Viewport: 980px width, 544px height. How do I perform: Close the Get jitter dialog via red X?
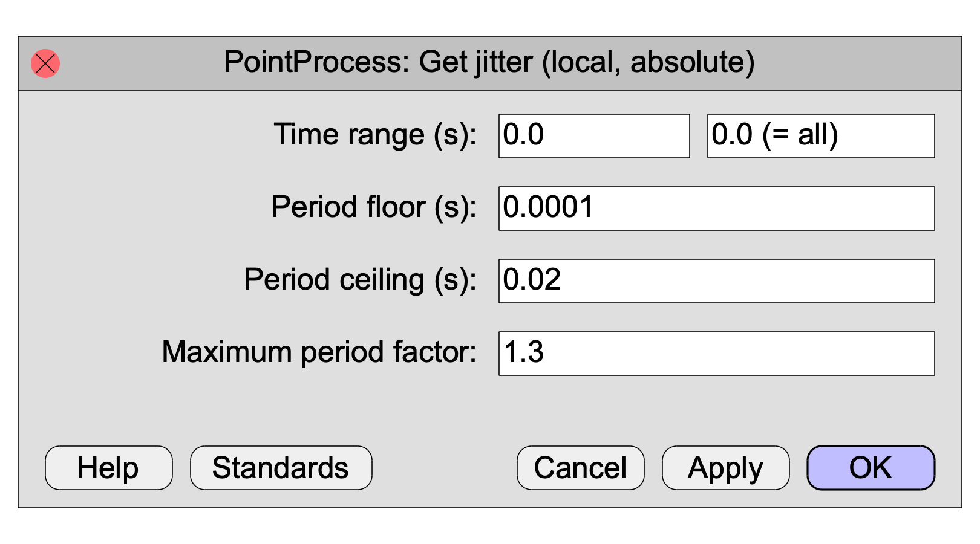[45, 63]
